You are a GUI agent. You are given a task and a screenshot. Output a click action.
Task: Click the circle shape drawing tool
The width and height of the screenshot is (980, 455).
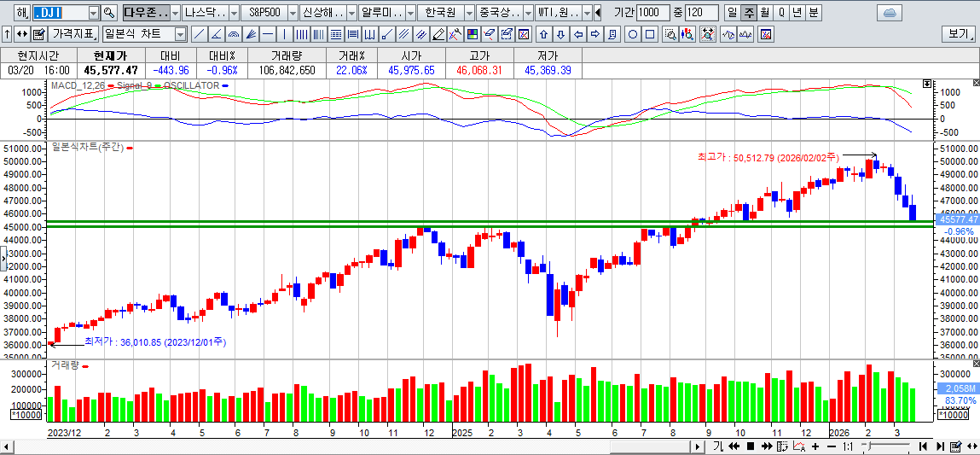[633, 34]
